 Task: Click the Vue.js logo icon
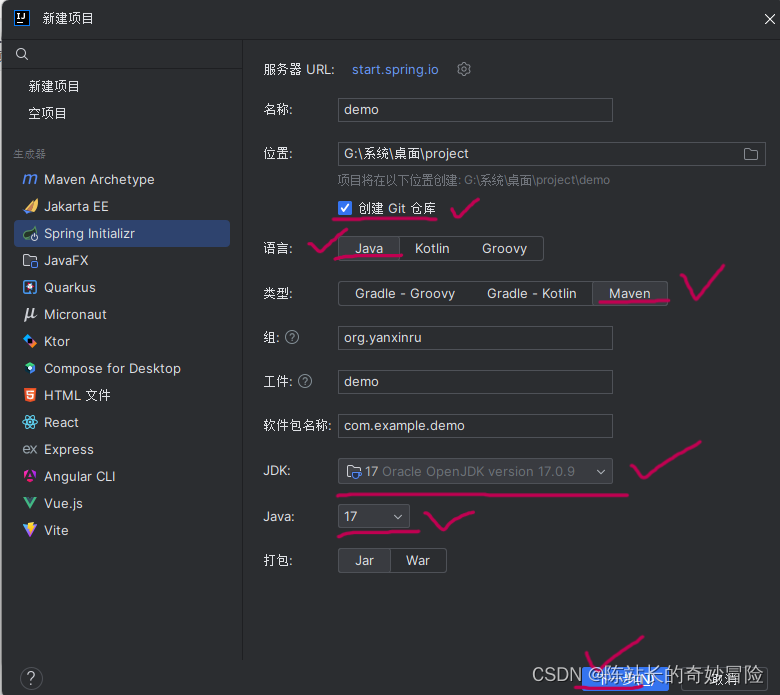click(x=30, y=503)
